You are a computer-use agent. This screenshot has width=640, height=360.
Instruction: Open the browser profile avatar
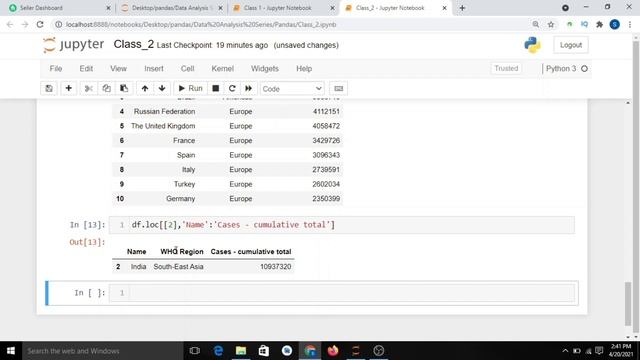point(615,24)
